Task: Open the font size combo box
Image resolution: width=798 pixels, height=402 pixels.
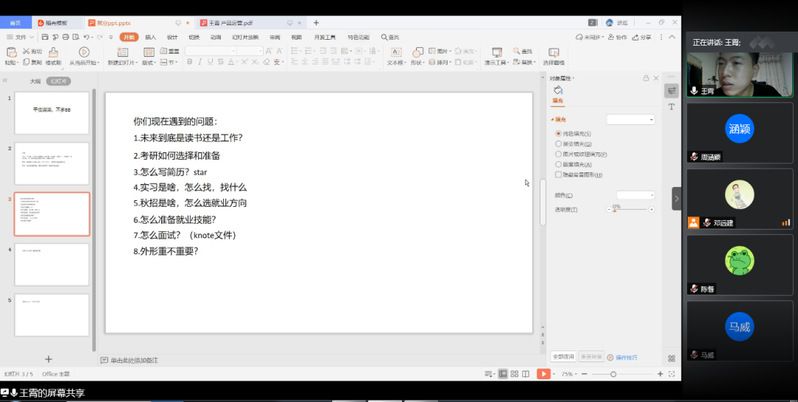Action: point(249,51)
